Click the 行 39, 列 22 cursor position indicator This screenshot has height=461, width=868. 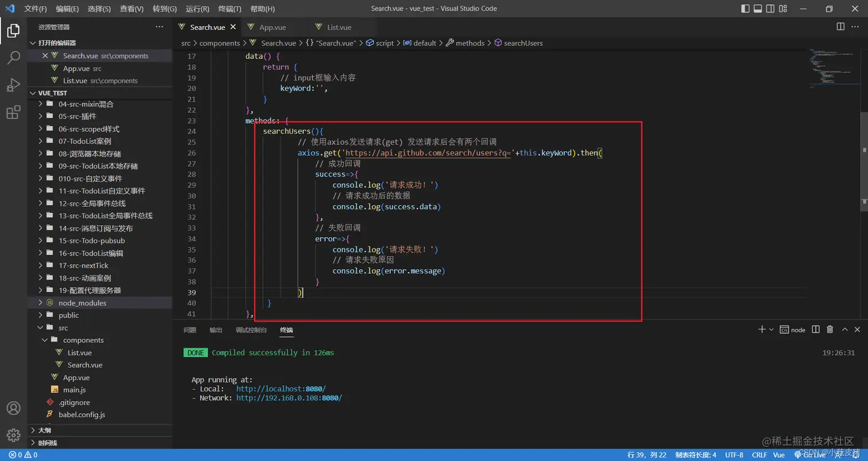point(647,455)
